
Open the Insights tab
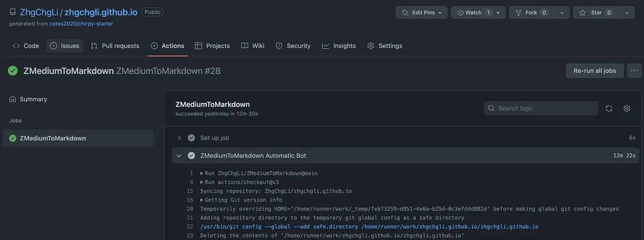tap(339, 46)
